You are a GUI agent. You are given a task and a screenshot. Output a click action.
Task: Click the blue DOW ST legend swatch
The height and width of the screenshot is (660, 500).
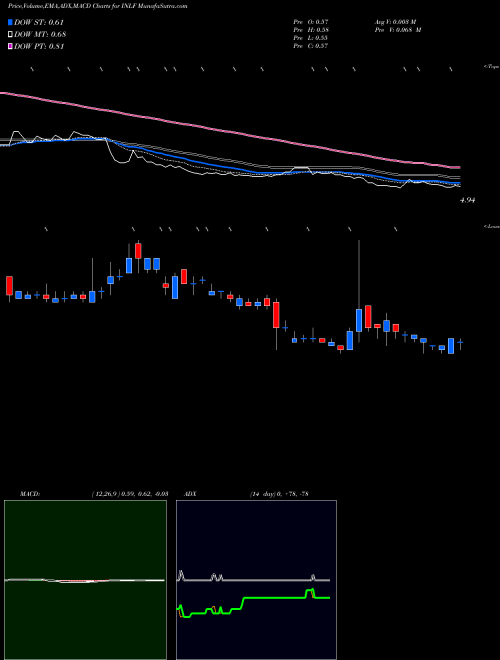[x=10, y=22]
